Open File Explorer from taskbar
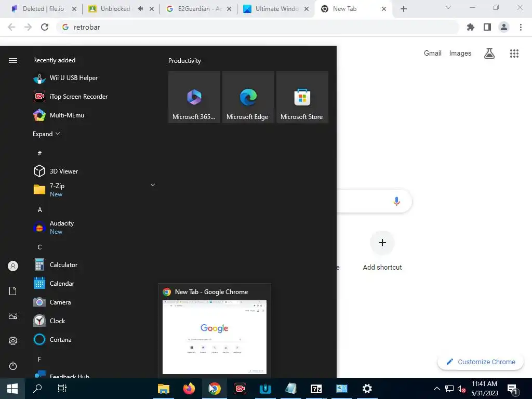The width and height of the screenshot is (532, 399). click(164, 389)
